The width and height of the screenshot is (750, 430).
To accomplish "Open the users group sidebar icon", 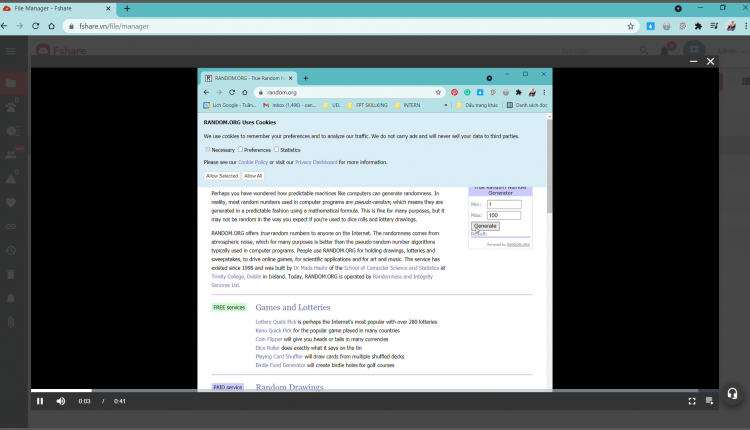I will (11, 154).
